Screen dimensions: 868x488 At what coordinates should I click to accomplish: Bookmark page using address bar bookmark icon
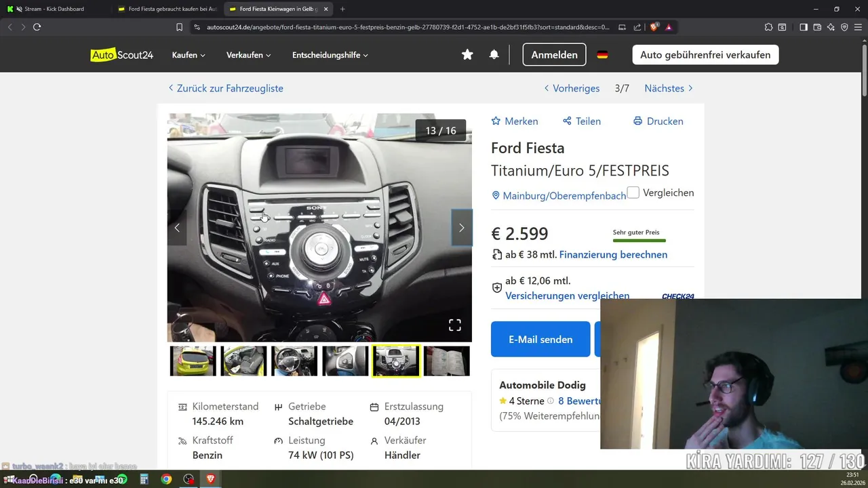pos(179,27)
